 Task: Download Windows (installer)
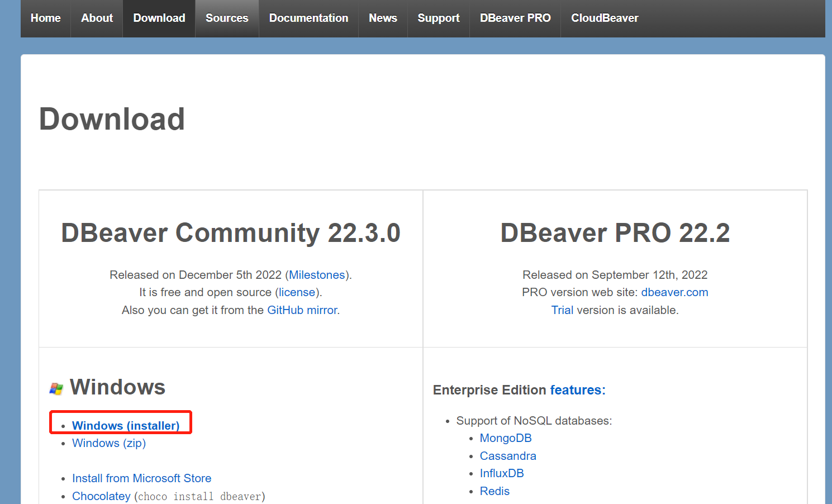click(126, 426)
